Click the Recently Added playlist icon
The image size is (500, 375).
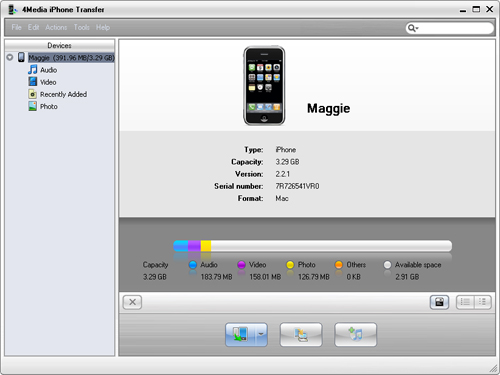(x=32, y=94)
